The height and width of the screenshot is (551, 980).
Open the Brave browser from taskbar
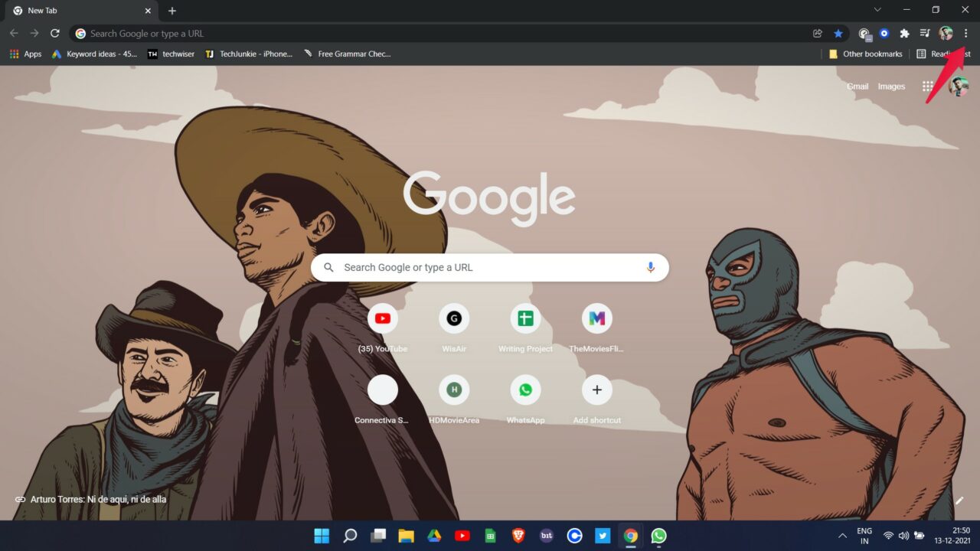click(518, 536)
